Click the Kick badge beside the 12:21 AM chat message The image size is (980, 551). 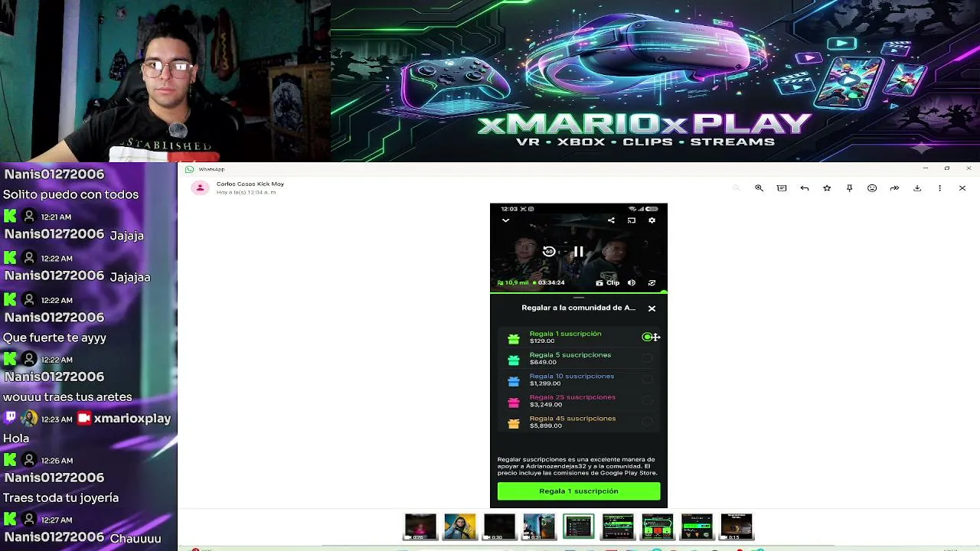[x=10, y=217]
